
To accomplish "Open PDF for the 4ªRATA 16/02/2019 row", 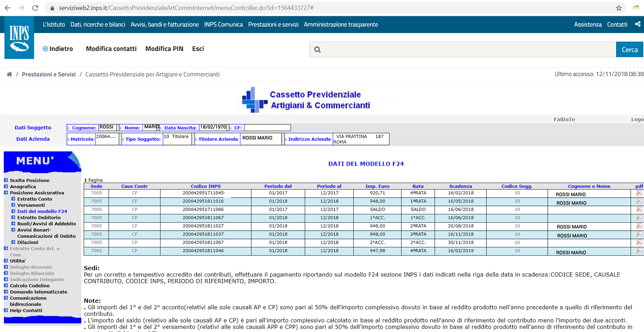I will [x=639, y=251].
